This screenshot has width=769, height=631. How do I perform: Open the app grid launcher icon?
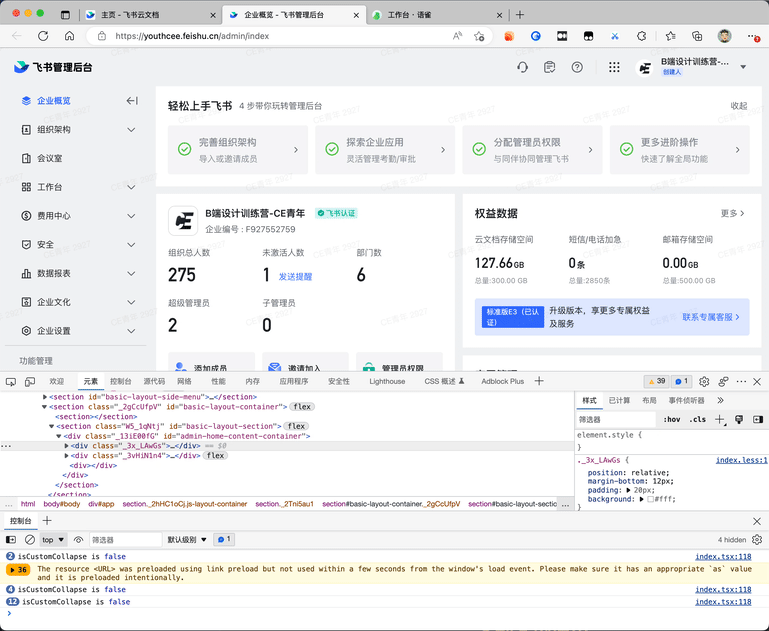(614, 67)
